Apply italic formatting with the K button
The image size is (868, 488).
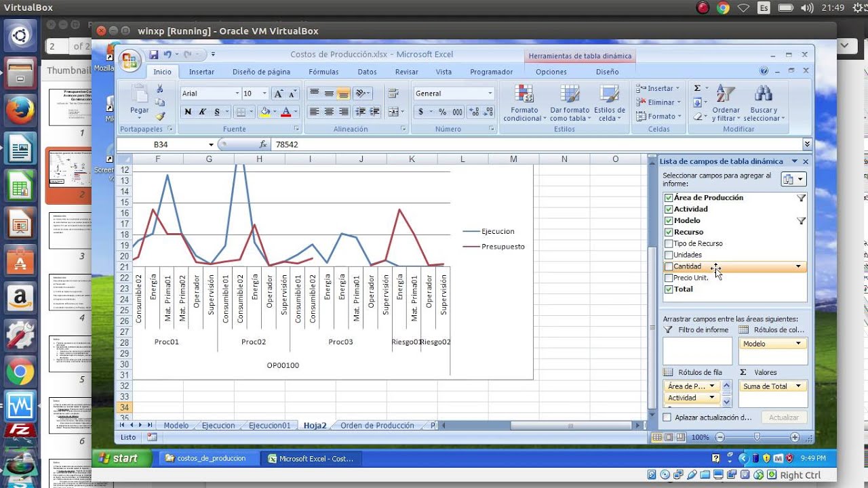(202, 112)
